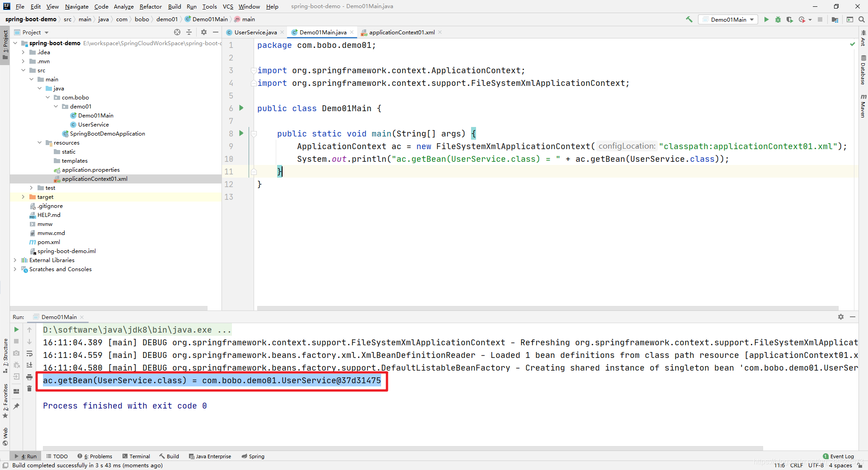The image size is (868, 470).
Task: Open the VCS menu
Action: click(x=228, y=6)
